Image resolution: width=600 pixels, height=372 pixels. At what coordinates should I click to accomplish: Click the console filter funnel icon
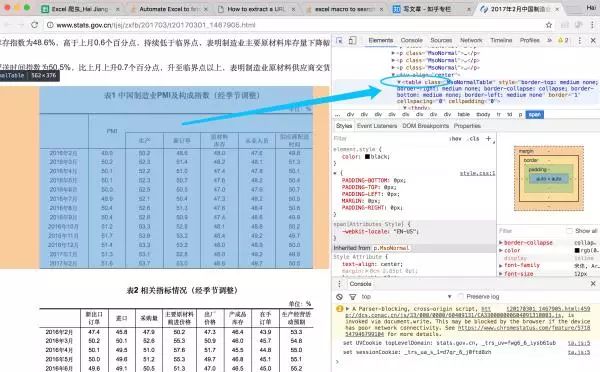click(x=352, y=297)
